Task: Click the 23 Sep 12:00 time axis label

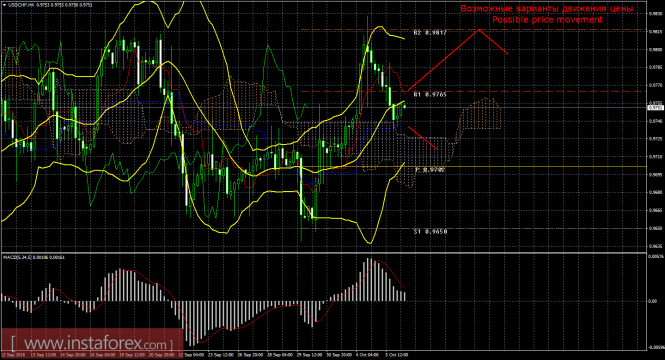Action: pyautogui.click(x=221, y=354)
